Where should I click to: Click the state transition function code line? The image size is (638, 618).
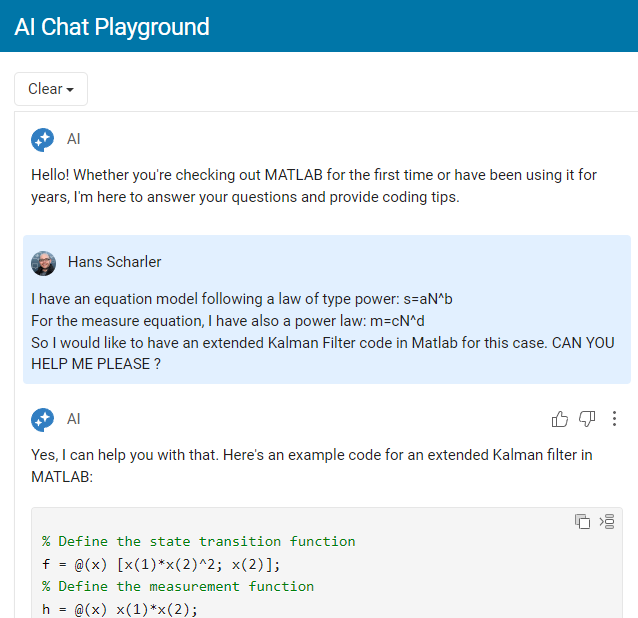161,564
